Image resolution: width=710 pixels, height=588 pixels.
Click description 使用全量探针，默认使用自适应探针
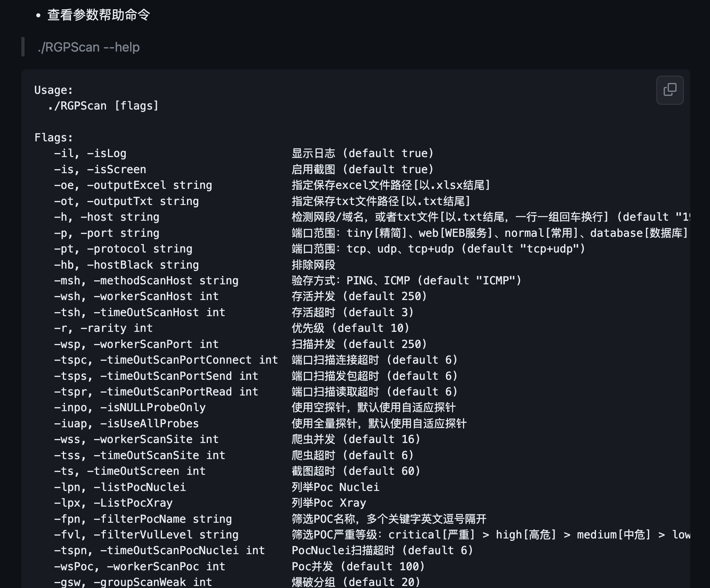click(x=379, y=424)
